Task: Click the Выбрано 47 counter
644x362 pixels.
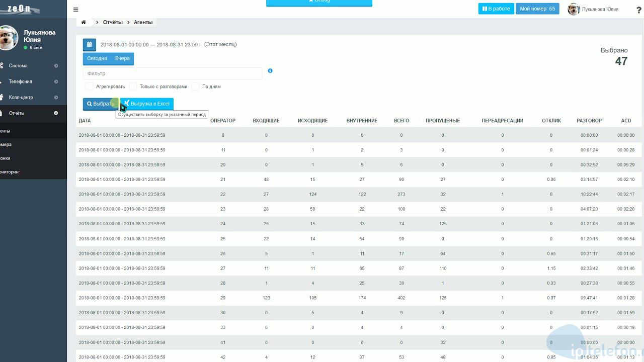Action: [614, 57]
